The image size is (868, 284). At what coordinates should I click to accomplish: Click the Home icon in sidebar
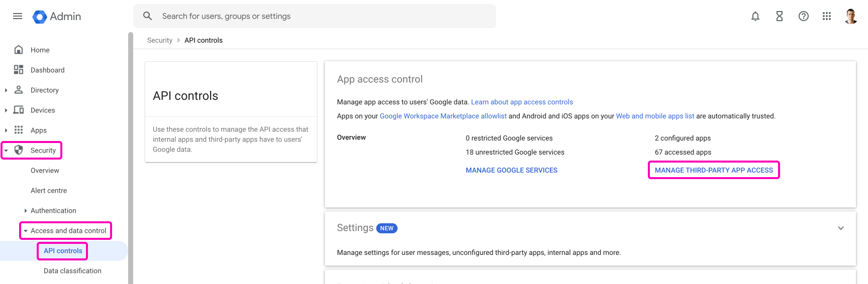[x=19, y=50]
